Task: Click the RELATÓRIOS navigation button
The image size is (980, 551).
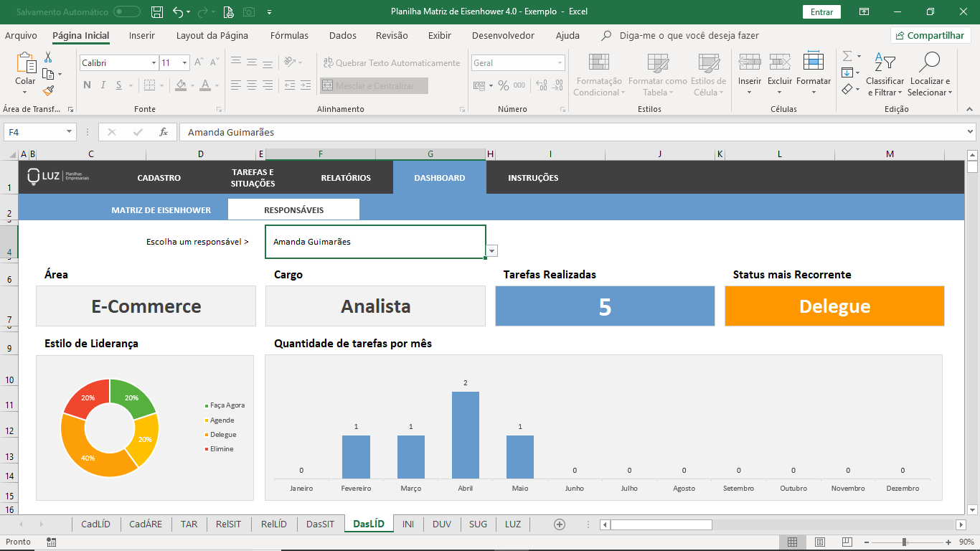Action: (346, 178)
